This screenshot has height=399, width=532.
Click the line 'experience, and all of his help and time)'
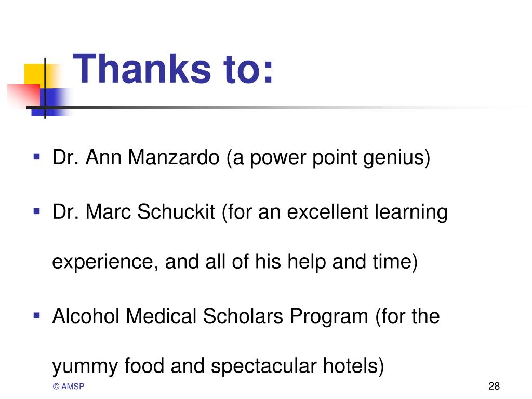[235, 262]
